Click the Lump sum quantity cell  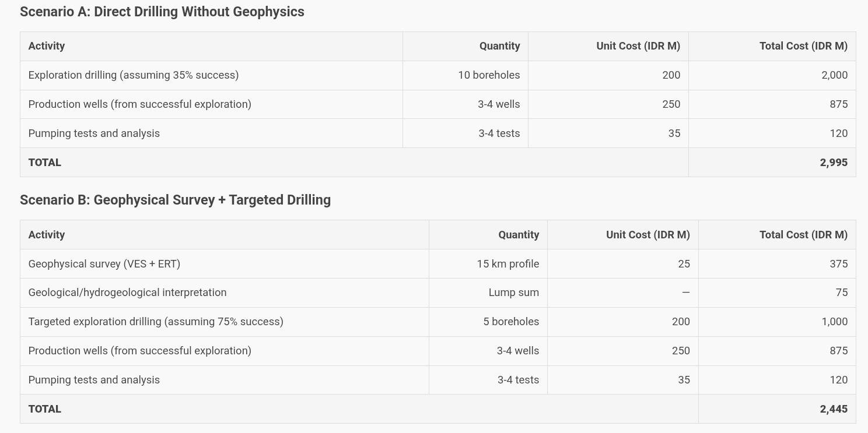point(513,293)
